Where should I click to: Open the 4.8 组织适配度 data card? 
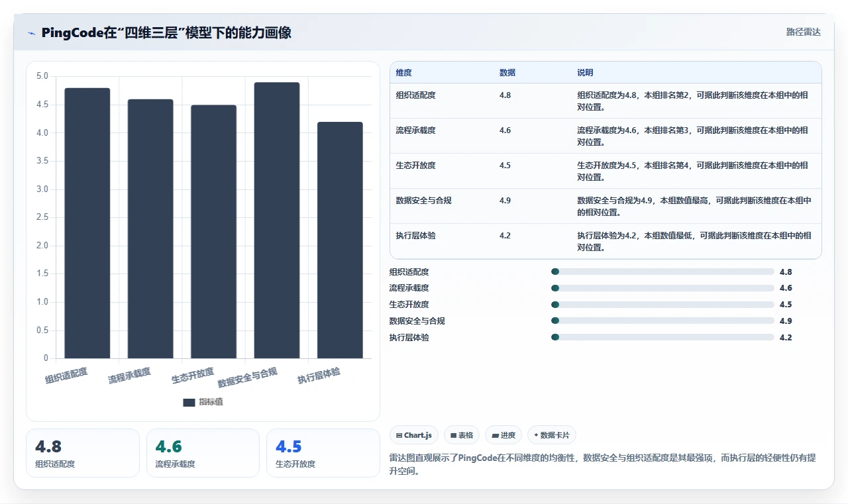tap(83, 453)
